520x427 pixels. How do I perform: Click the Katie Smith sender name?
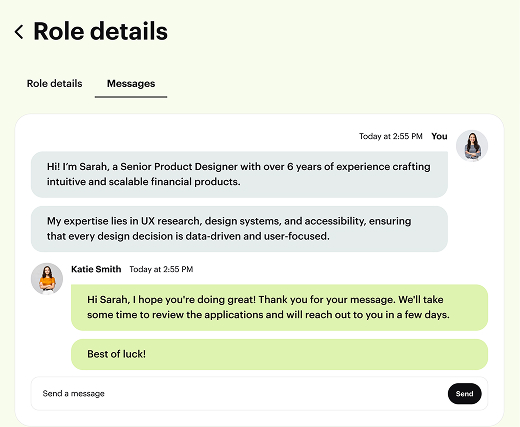pos(96,269)
